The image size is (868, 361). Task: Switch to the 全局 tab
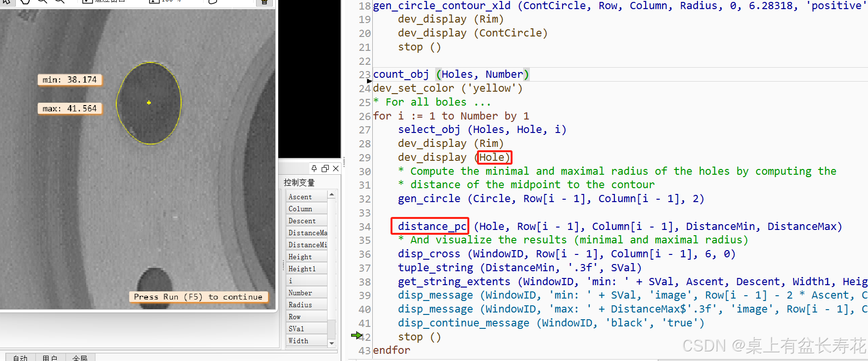(80, 358)
